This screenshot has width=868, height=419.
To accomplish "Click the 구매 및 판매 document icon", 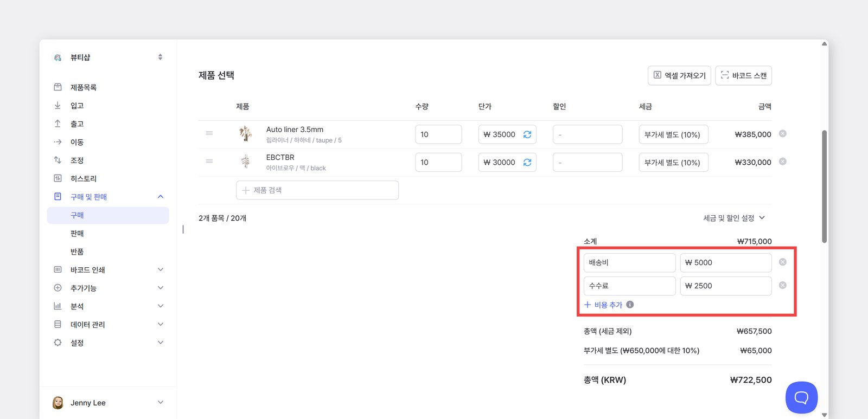I will 58,197.
